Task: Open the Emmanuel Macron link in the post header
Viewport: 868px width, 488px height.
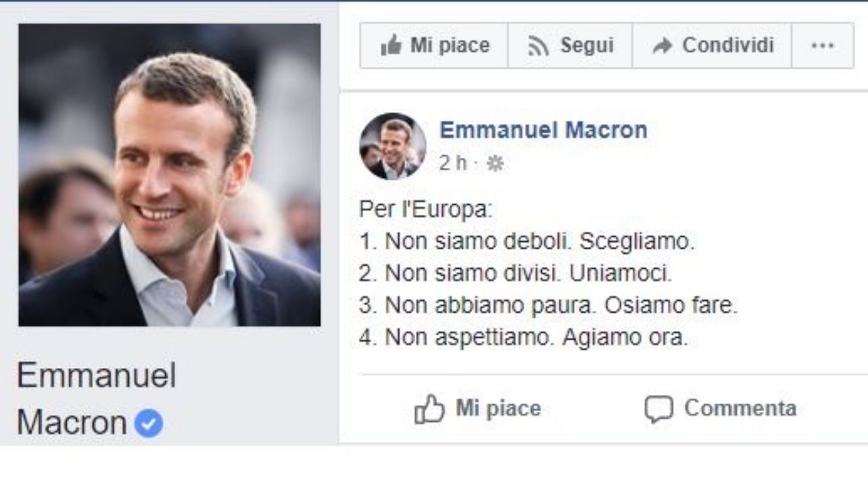Action: coord(543,130)
